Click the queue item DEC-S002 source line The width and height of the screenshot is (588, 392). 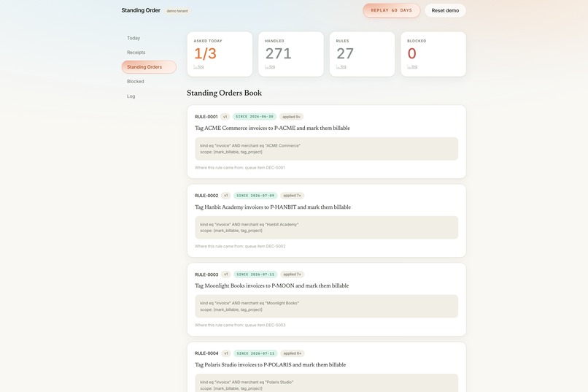(x=240, y=247)
